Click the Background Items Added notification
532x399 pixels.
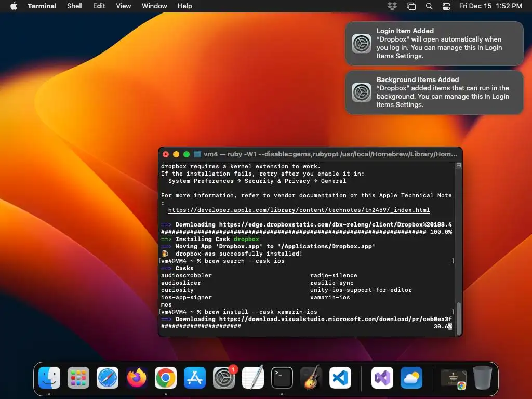click(434, 92)
